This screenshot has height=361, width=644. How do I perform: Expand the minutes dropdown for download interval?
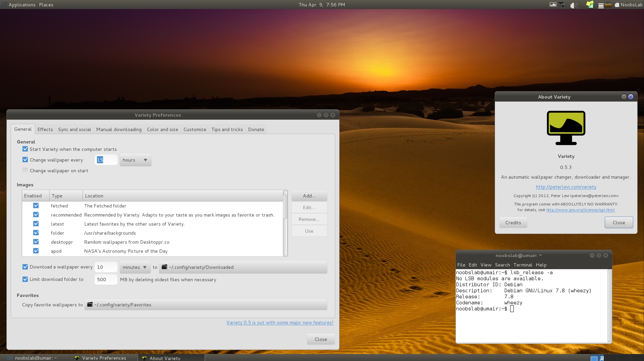[x=135, y=267]
